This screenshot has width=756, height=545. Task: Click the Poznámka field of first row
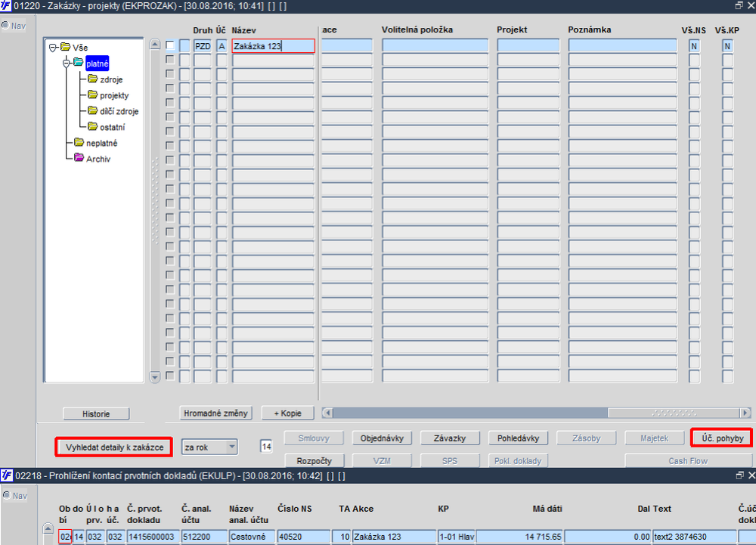[x=622, y=46]
